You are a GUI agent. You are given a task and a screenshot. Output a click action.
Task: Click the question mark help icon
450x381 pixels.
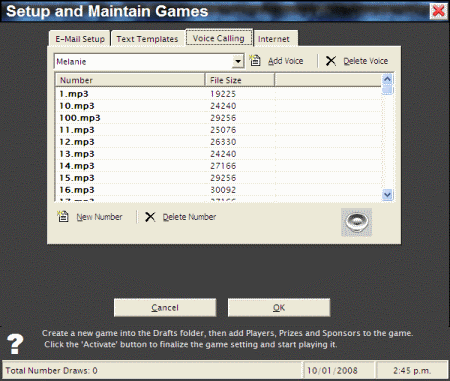pos(15,344)
